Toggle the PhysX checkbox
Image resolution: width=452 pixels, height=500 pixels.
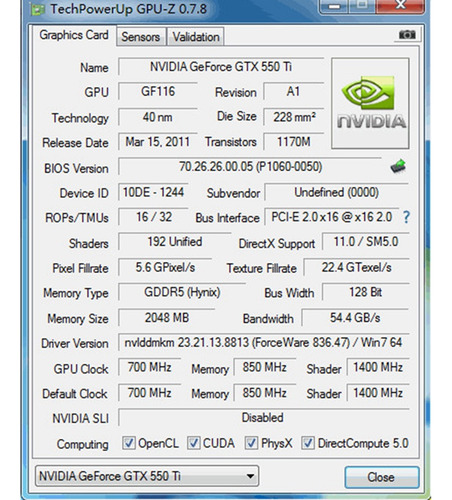(x=251, y=443)
